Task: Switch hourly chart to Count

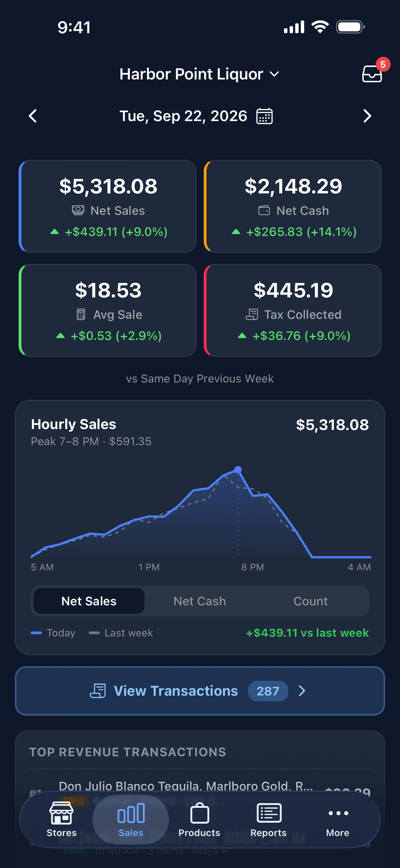Action: tap(310, 601)
